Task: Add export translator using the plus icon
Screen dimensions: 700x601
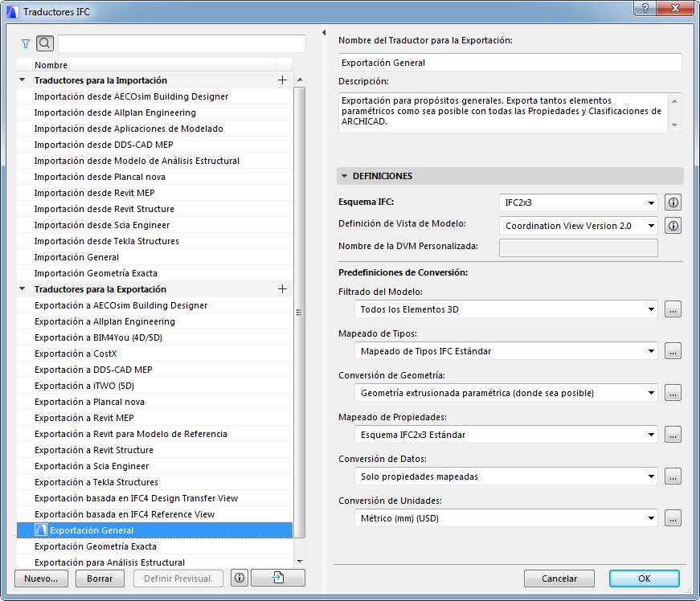Action: (x=282, y=288)
